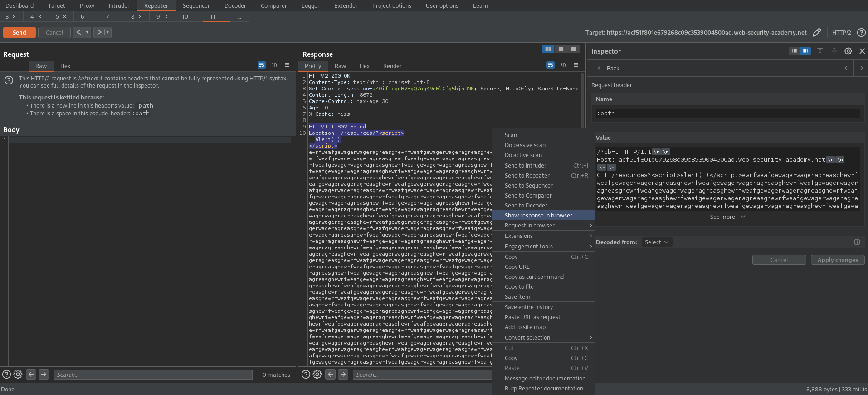Click the Inspector Cancel button
The height and width of the screenshot is (395, 868).
tap(779, 260)
